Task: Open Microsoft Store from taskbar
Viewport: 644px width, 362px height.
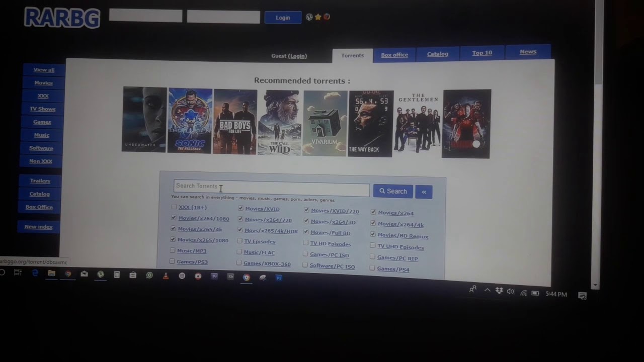Action: (133, 275)
